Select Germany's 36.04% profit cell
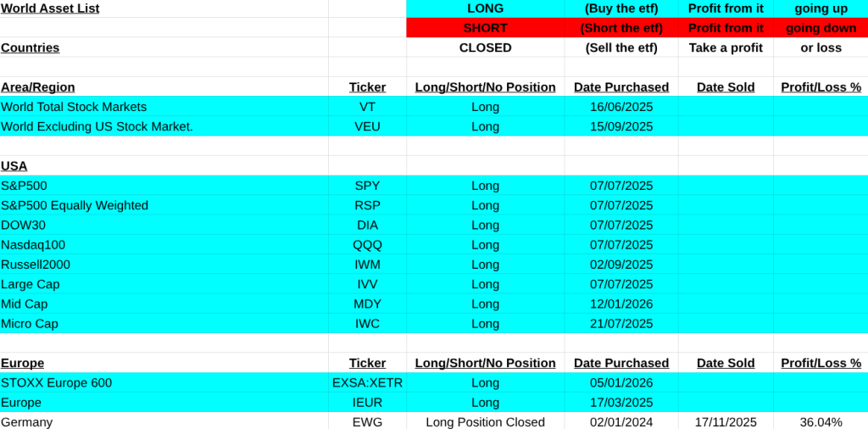 click(821, 421)
